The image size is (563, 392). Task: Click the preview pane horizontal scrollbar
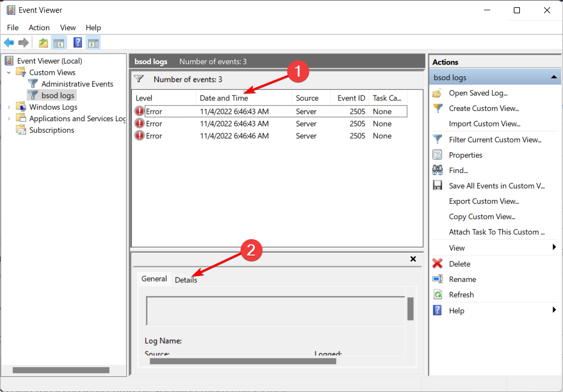point(243,361)
